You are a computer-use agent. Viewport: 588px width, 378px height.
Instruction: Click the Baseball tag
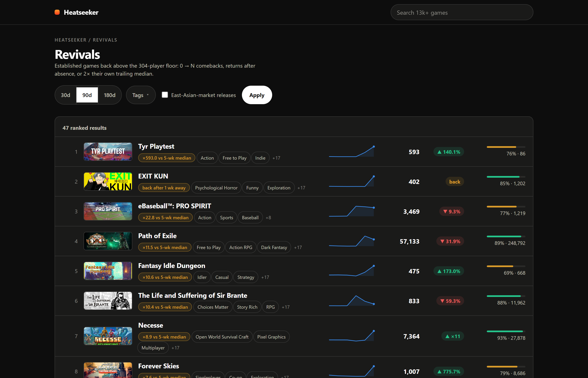pyautogui.click(x=250, y=218)
